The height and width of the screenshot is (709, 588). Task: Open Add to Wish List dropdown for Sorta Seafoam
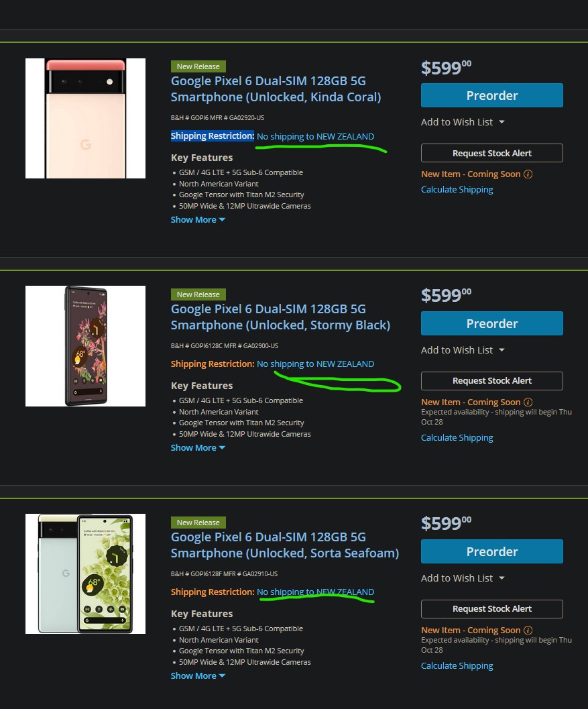point(463,578)
